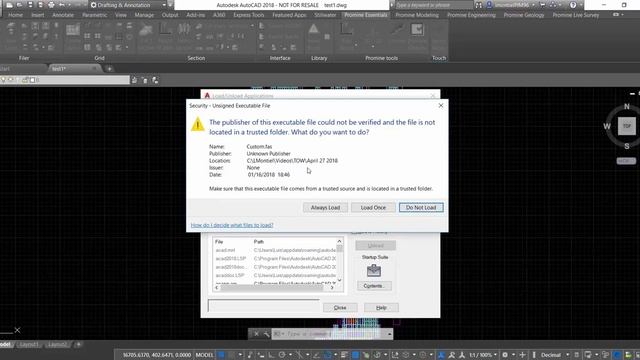
Task: Open the layer dropdown field
Action: pyautogui.click(x=64, y=80)
